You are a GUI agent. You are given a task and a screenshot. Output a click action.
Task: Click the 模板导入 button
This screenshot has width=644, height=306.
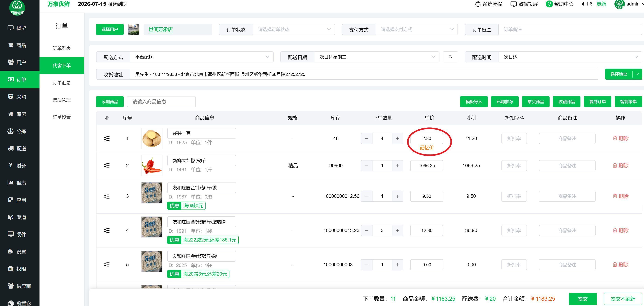[x=474, y=102]
